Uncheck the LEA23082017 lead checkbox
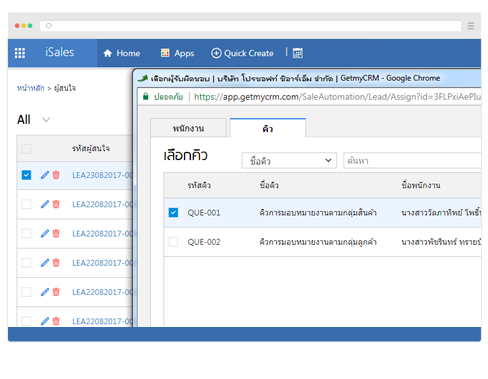Screen dimensions: 488x379 coord(26,175)
